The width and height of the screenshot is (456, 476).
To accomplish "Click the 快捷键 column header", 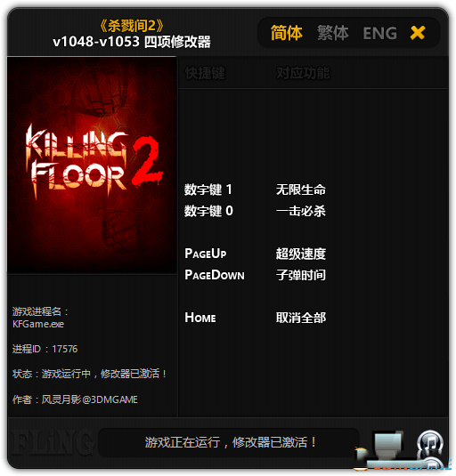I will (205, 73).
